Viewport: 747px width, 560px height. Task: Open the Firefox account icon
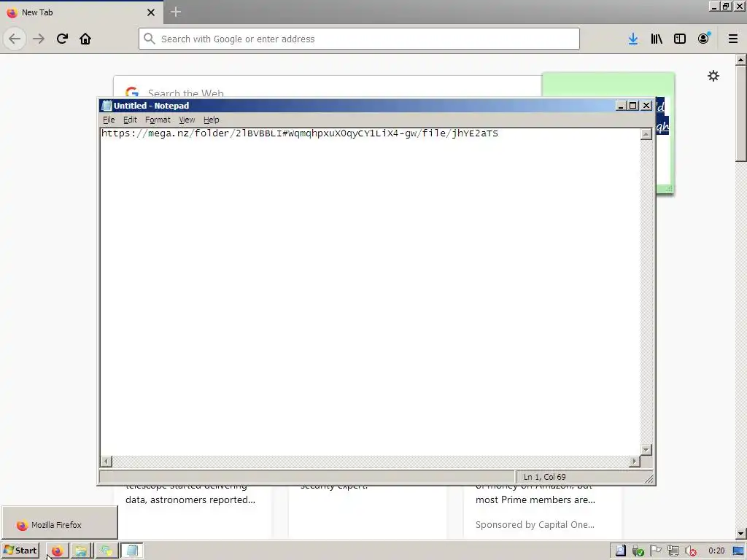[704, 39]
